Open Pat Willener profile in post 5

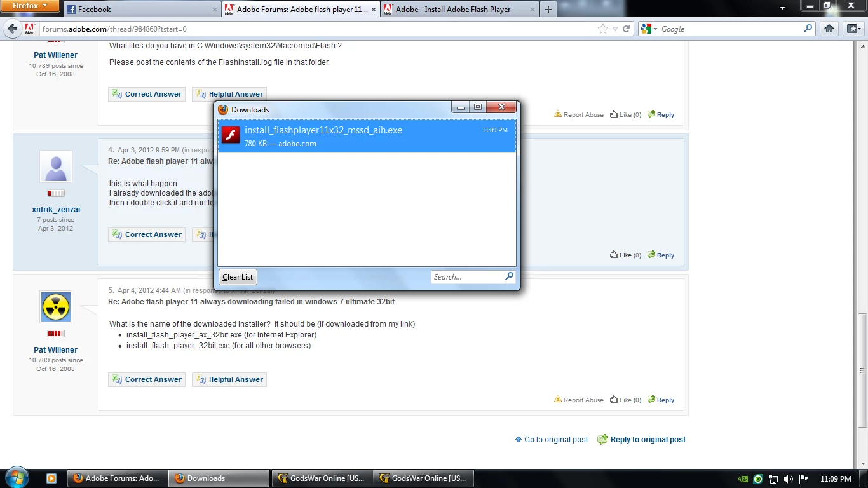click(x=56, y=350)
